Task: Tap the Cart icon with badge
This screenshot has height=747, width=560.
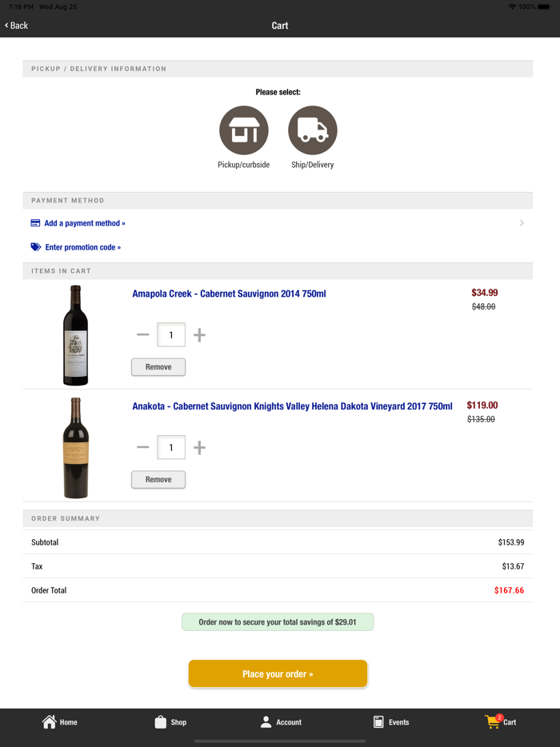Action: coord(494,721)
